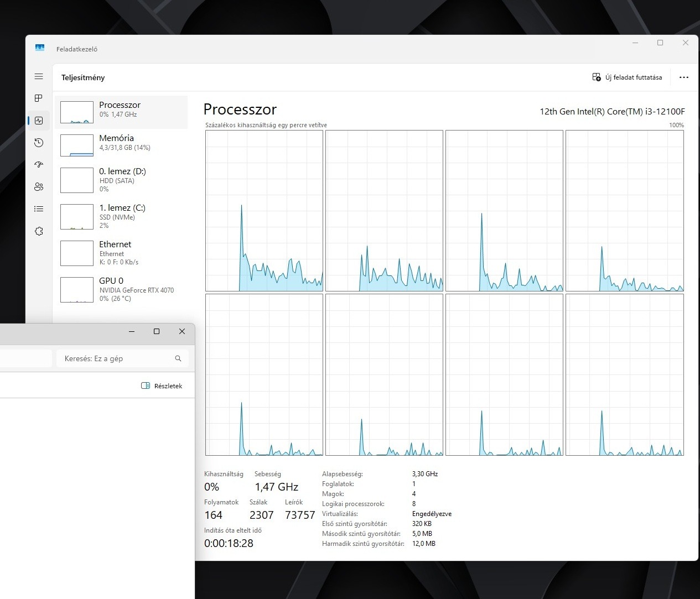This screenshot has height=599, width=700.
Task: Select the Performance page icon in sidebar
Action: coord(39,121)
